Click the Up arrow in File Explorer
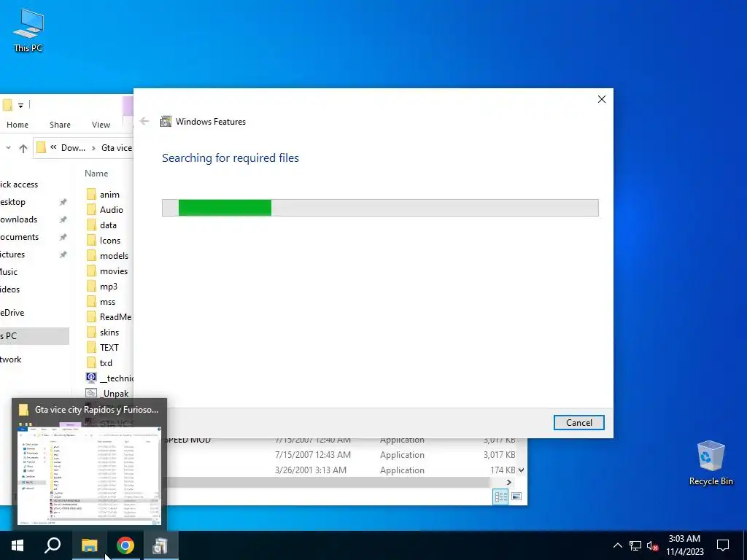This screenshot has width=747, height=560. coord(23,148)
